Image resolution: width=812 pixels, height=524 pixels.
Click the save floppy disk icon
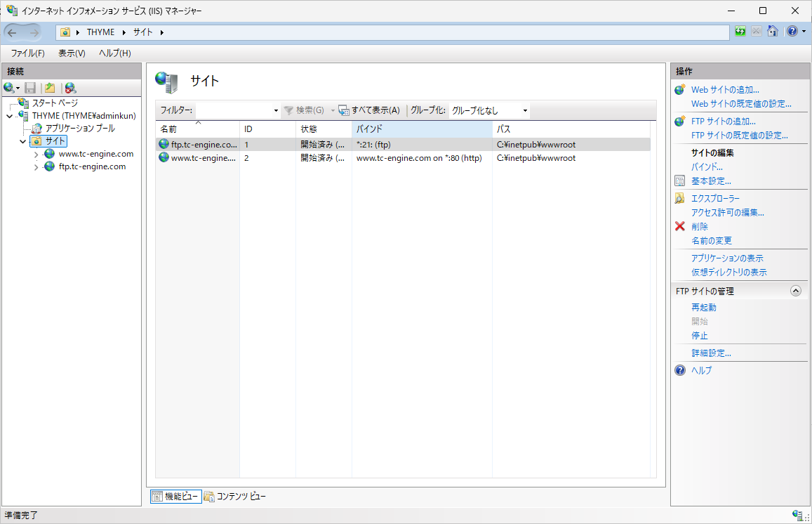tap(31, 88)
